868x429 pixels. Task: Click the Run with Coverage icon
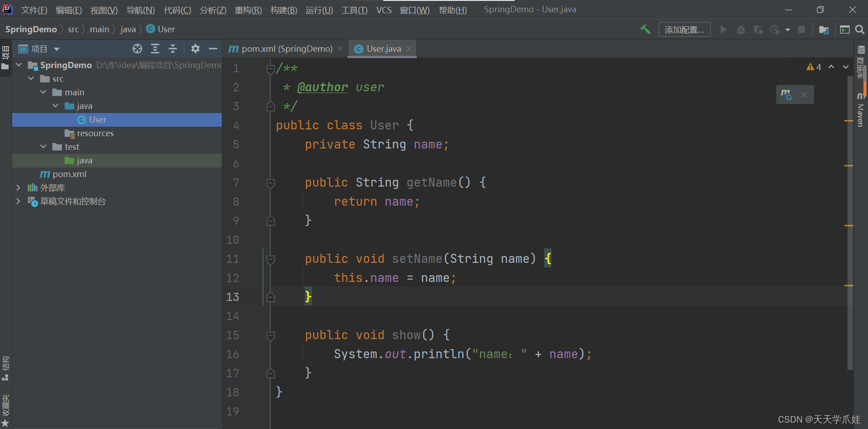tap(758, 30)
